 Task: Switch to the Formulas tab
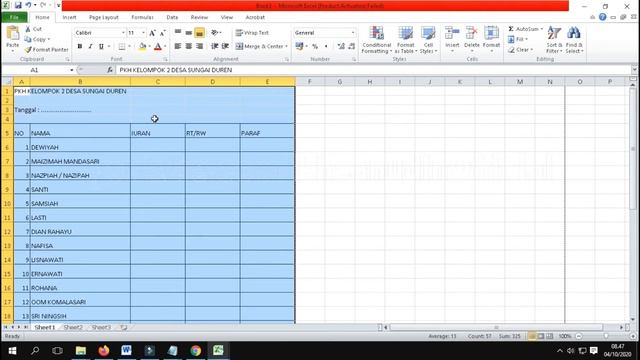pos(142,18)
